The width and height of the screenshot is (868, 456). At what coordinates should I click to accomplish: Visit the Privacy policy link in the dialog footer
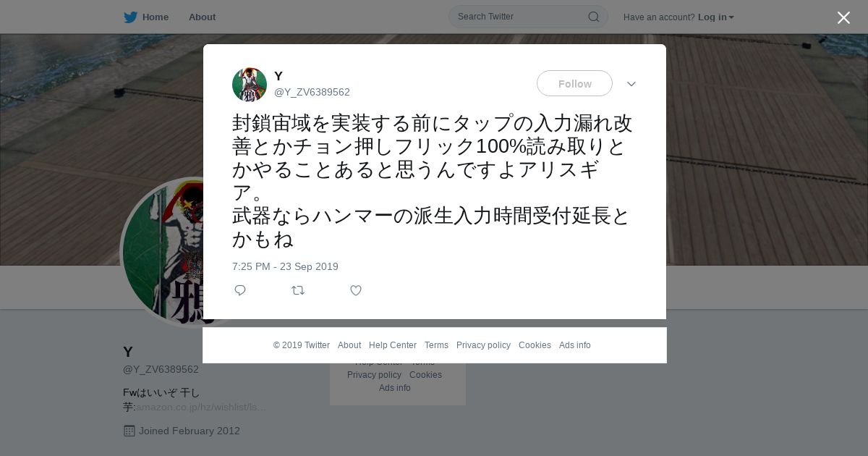coord(483,345)
